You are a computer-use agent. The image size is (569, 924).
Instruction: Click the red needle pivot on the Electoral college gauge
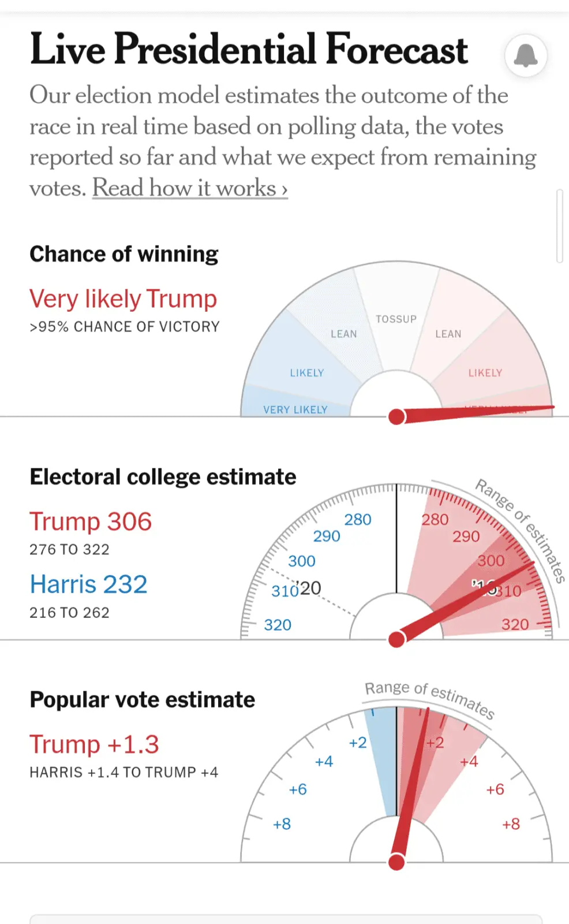tap(397, 639)
